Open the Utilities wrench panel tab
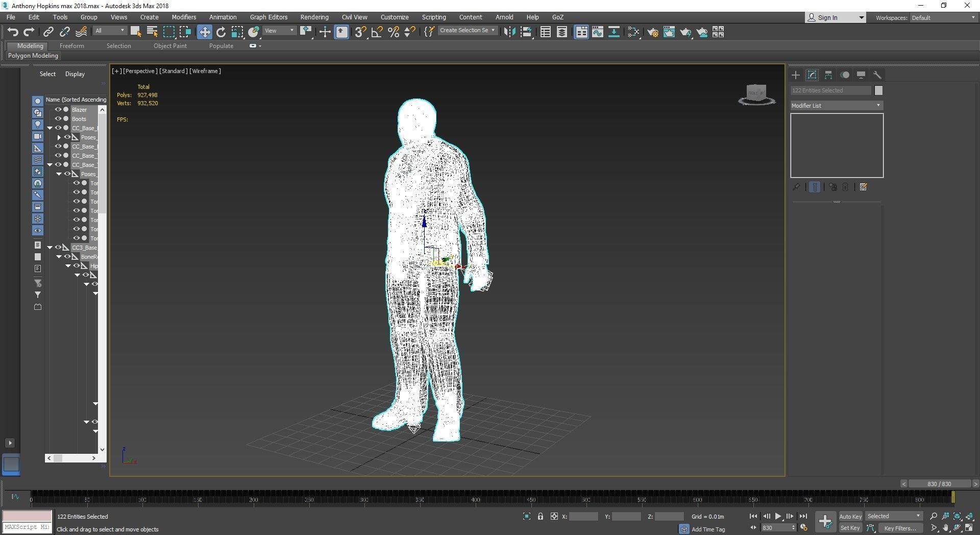This screenshot has height=535, width=980. (x=877, y=75)
